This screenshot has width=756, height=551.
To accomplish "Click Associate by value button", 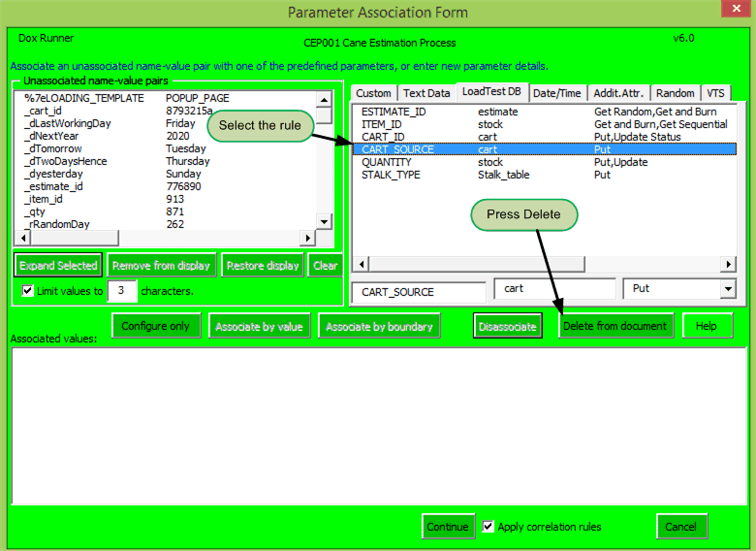I will tap(260, 327).
